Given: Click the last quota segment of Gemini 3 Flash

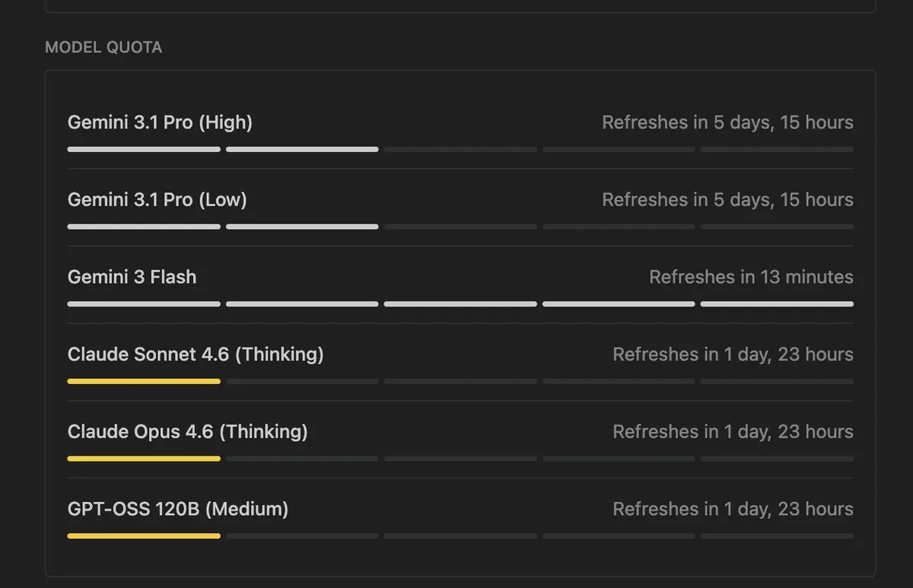Looking at the screenshot, I should pyautogui.click(x=777, y=304).
